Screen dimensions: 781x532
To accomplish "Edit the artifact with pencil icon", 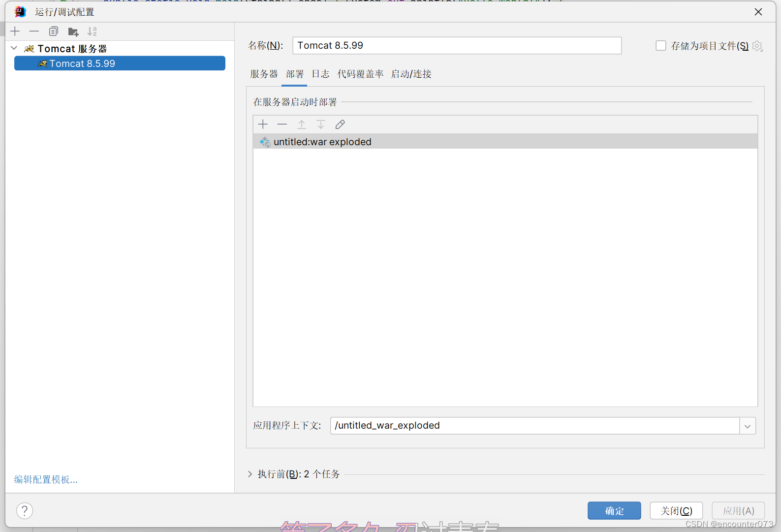I will coord(340,125).
